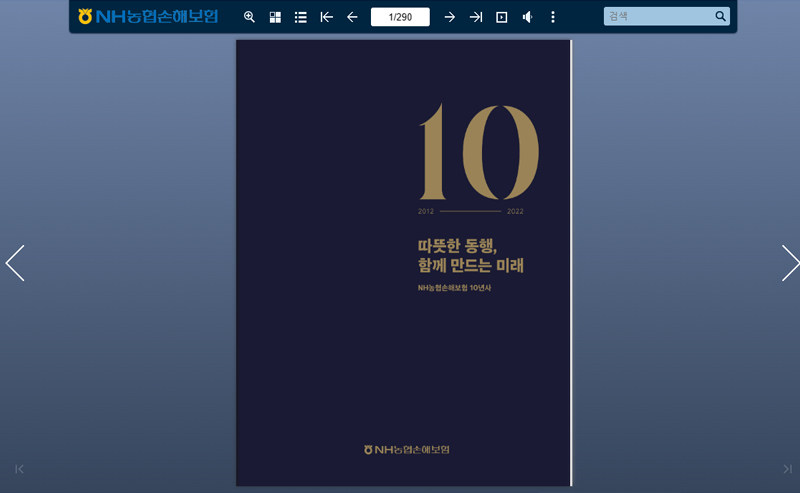This screenshot has width=800, height=493.
Task: Open the more options vertical dots menu
Action: click(553, 17)
